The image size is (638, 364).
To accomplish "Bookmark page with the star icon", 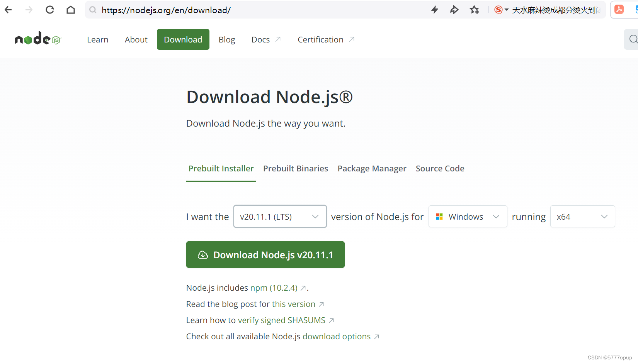I will click(475, 10).
